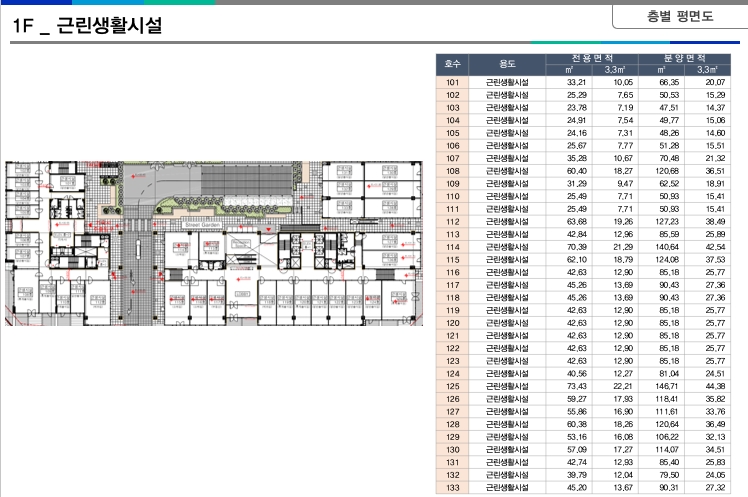The image size is (748, 497).
Task: Select room number cell '133'
Action: 452,487
